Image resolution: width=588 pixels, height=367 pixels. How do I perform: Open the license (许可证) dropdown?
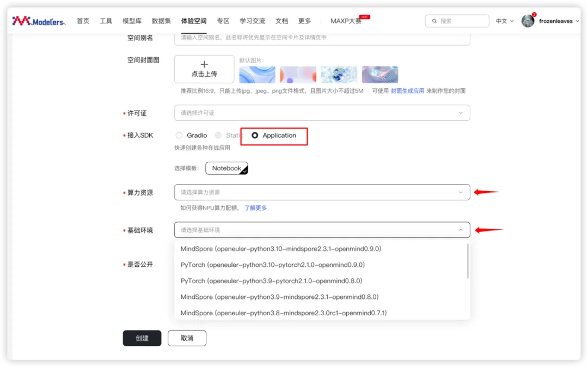click(x=322, y=113)
